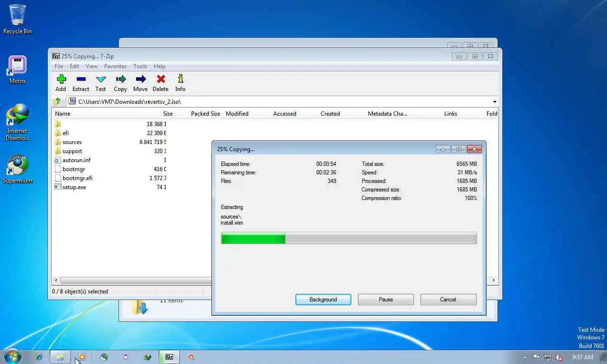Sort by the Size column header
607x364 pixels.
pos(151,114)
